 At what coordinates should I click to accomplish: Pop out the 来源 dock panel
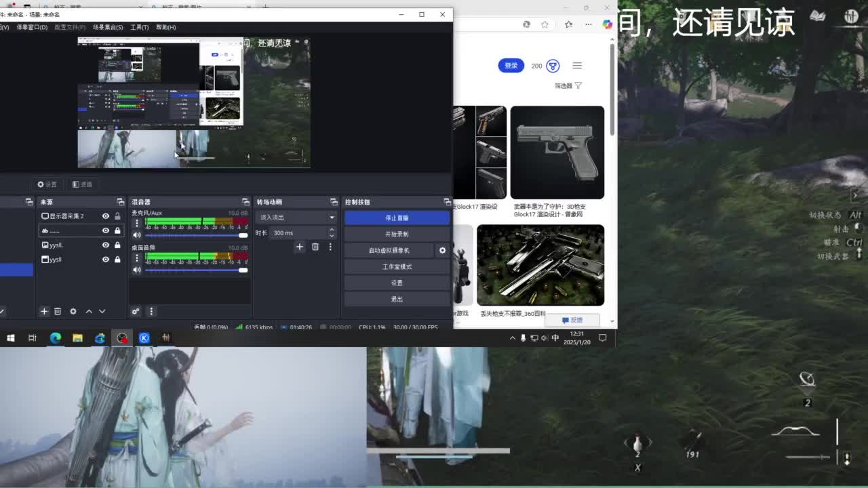tap(120, 202)
